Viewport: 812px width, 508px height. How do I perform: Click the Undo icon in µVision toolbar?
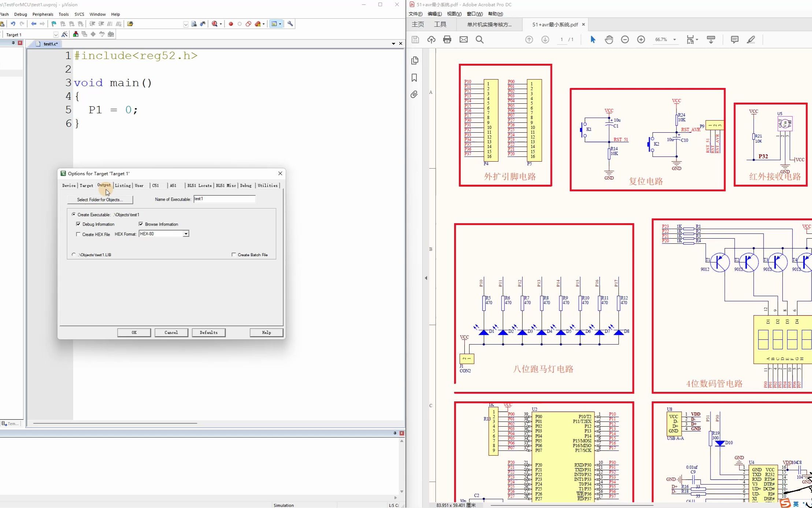pos(13,24)
